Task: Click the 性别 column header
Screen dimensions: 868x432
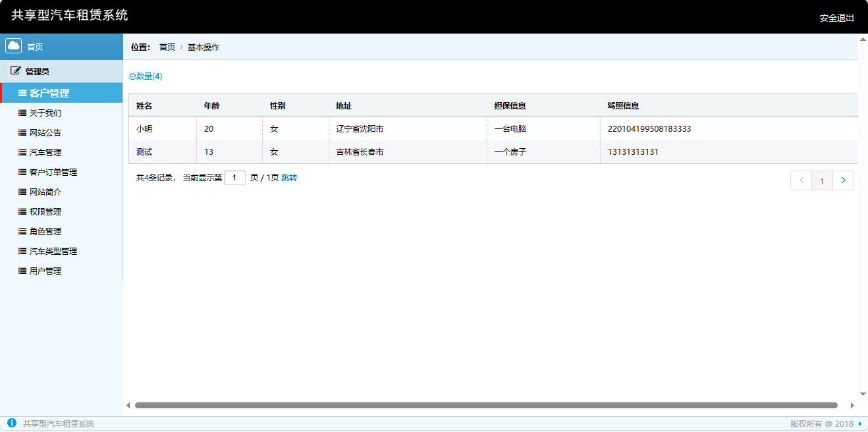Action: [x=278, y=105]
